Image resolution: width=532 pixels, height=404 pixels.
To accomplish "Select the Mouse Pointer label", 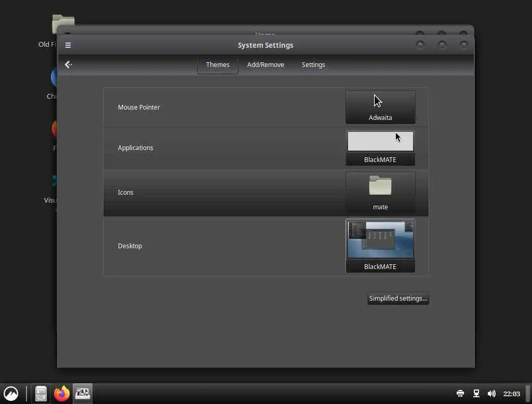I will [x=139, y=107].
